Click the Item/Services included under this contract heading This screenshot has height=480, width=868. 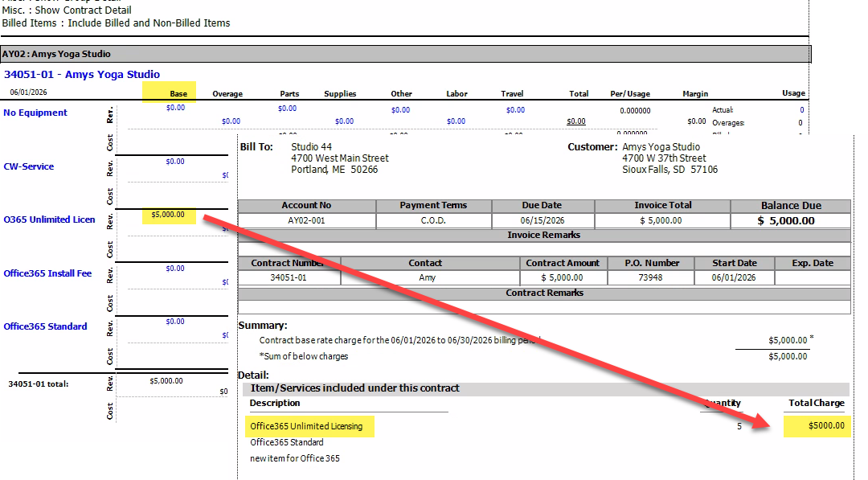click(355, 388)
